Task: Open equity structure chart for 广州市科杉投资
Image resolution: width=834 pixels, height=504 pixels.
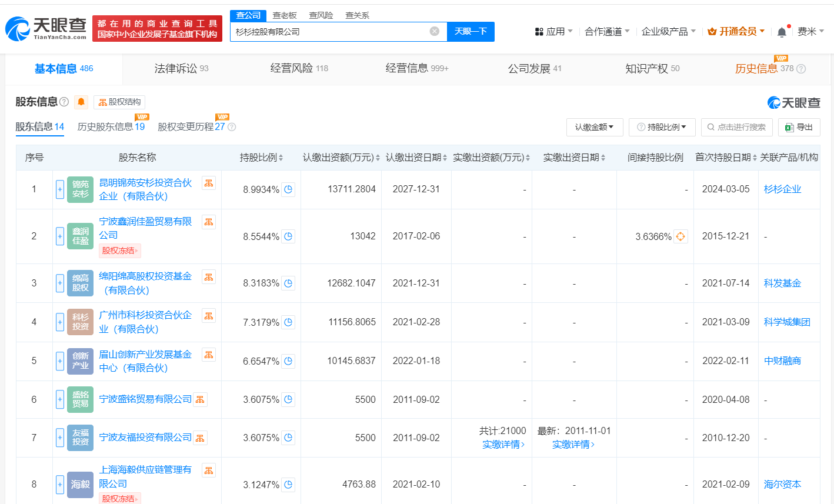Action: (x=209, y=316)
